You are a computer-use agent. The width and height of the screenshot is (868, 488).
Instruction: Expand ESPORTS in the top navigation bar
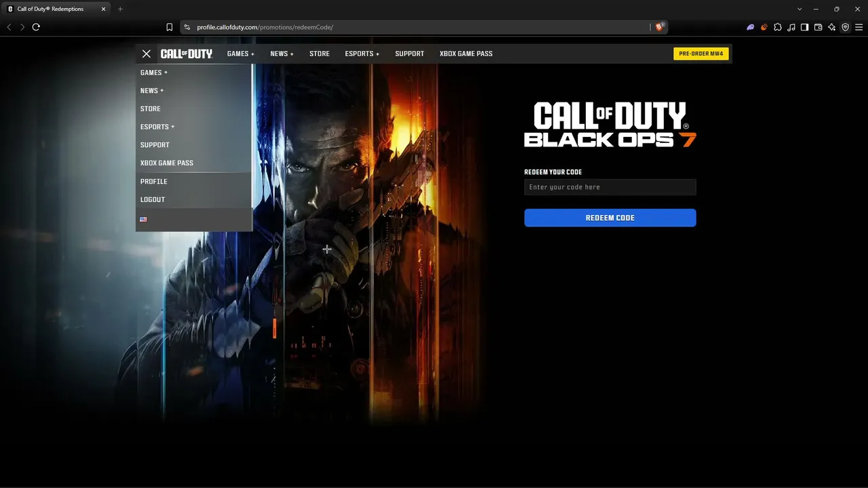362,54
